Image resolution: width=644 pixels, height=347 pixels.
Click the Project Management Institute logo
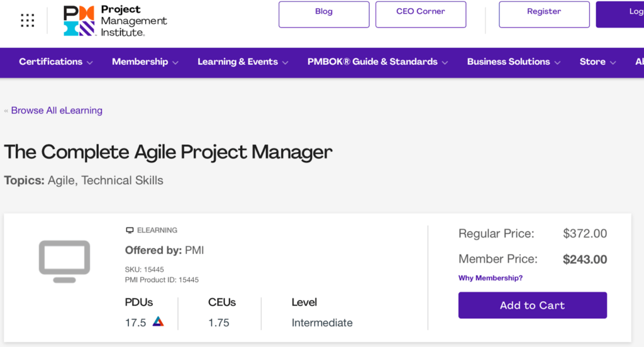(115, 21)
